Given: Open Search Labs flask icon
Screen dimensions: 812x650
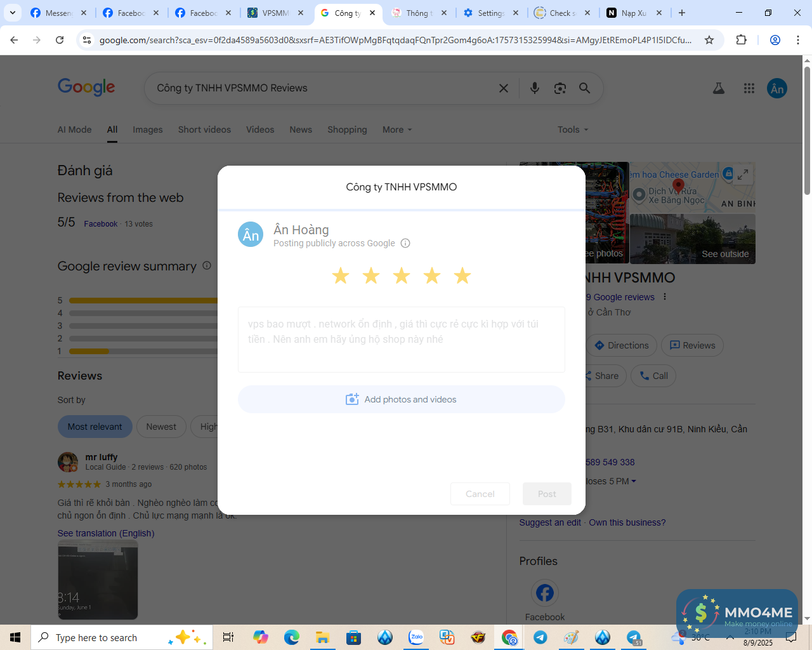Looking at the screenshot, I should (719, 88).
